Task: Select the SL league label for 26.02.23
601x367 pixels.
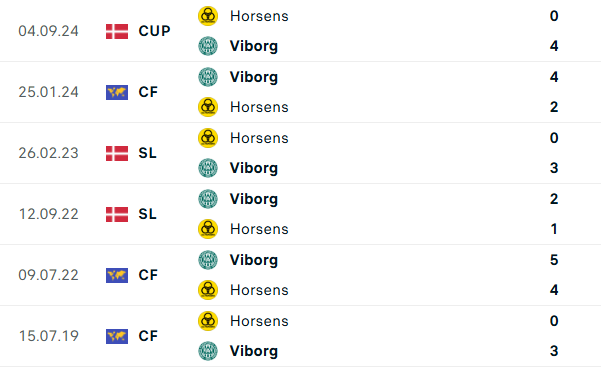Action: pyautogui.click(x=148, y=153)
